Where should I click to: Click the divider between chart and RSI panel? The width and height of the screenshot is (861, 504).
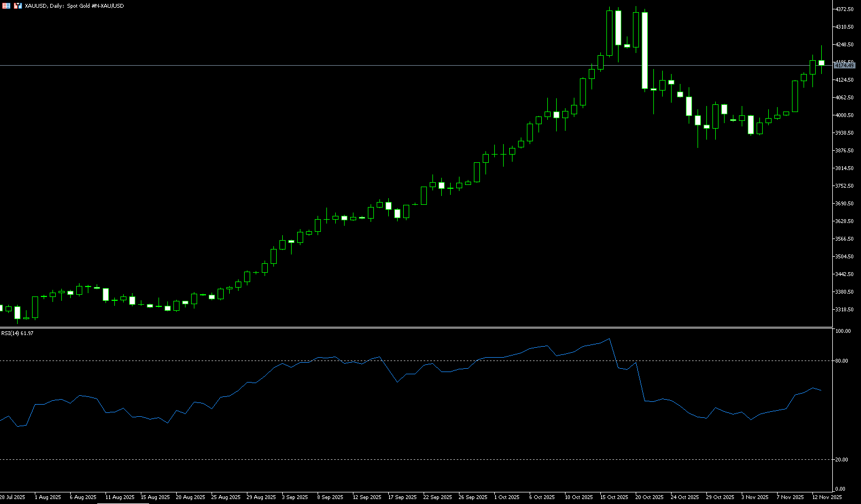414,328
